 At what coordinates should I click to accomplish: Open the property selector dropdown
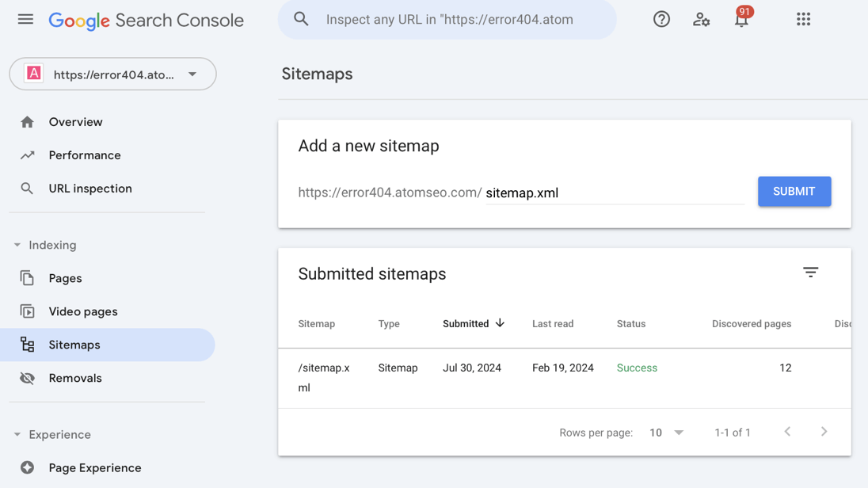click(x=112, y=74)
